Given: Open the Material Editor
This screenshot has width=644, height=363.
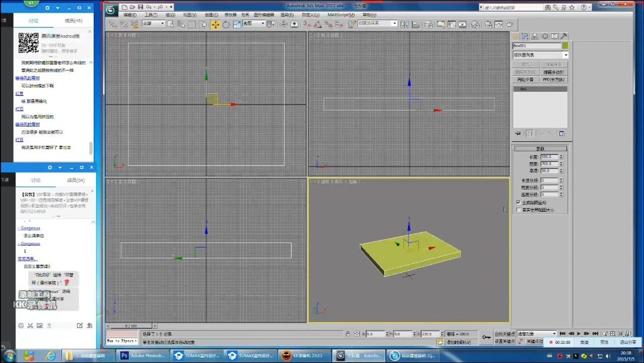Looking at the screenshot, I should click(x=474, y=24).
